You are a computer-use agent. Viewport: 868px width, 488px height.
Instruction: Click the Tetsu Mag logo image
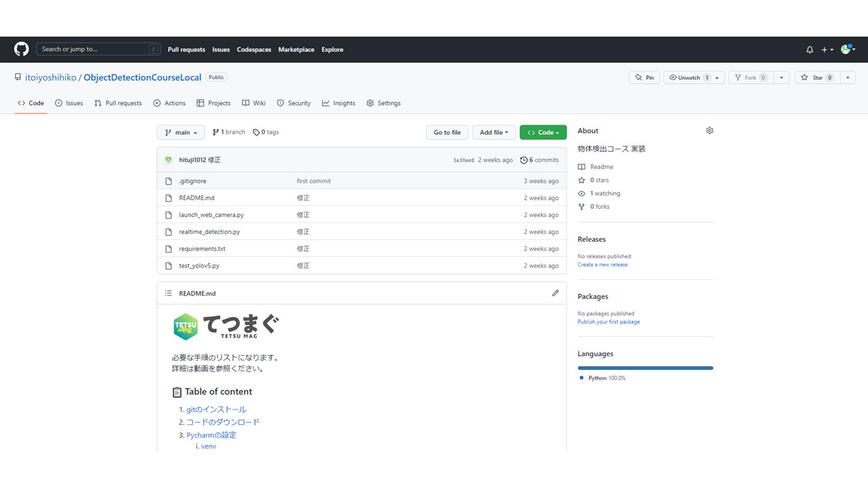(x=225, y=326)
